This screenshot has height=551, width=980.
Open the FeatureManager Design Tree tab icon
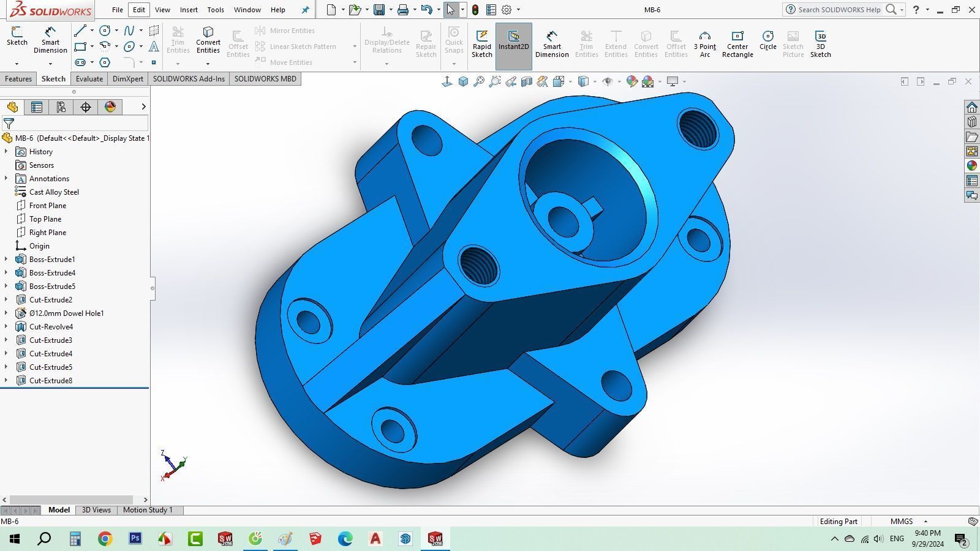[12, 107]
